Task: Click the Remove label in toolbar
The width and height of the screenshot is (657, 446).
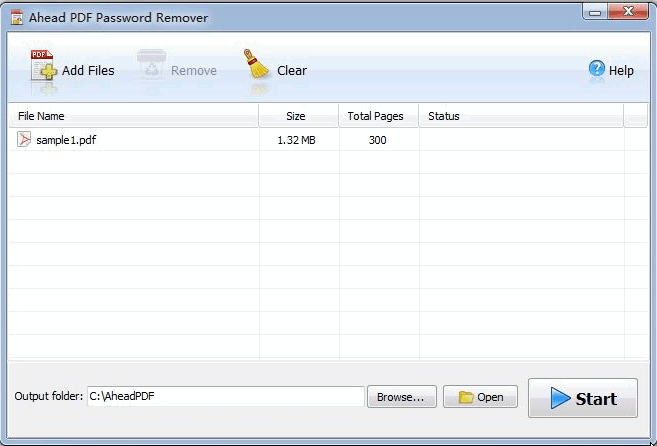Action: [194, 70]
